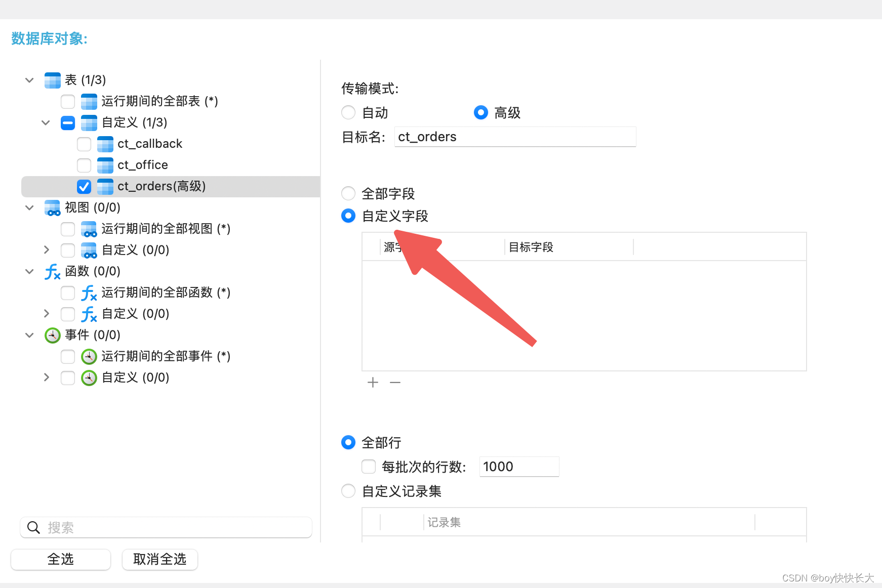The width and height of the screenshot is (882, 588).
Task: Click the minus icon below the field table
Action: coord(395,382)
